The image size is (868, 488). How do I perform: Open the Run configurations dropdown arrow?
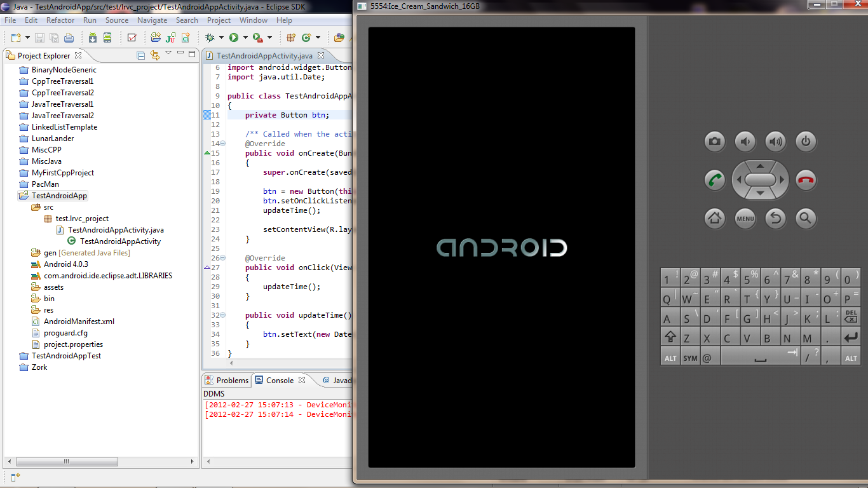[x=245, y=37]
